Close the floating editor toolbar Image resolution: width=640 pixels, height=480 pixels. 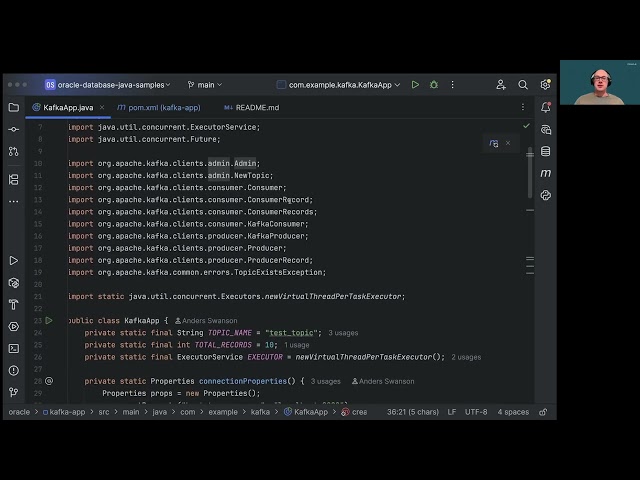pyautogui.click(x=508, y=143)
